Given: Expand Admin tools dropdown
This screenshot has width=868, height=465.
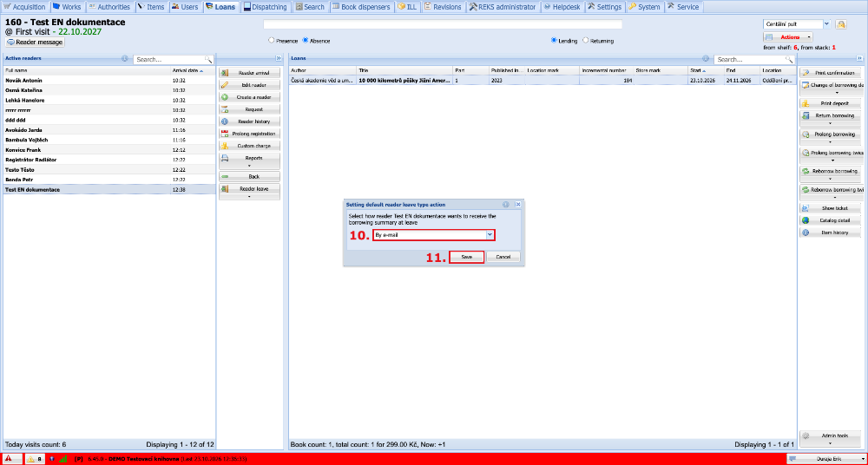Looking at the screenshot, I should 831,442.
